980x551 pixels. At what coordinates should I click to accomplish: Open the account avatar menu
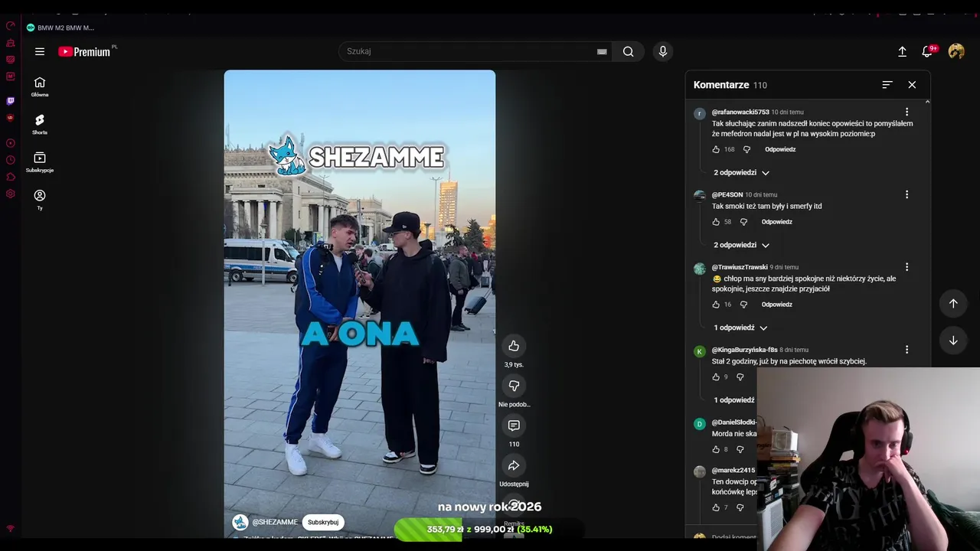pos(956,51)
